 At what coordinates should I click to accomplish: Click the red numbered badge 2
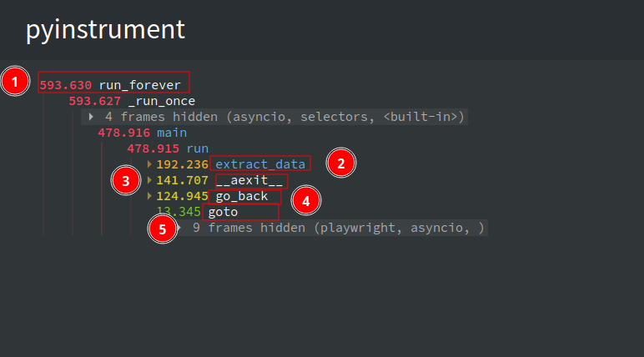(341, 163)
